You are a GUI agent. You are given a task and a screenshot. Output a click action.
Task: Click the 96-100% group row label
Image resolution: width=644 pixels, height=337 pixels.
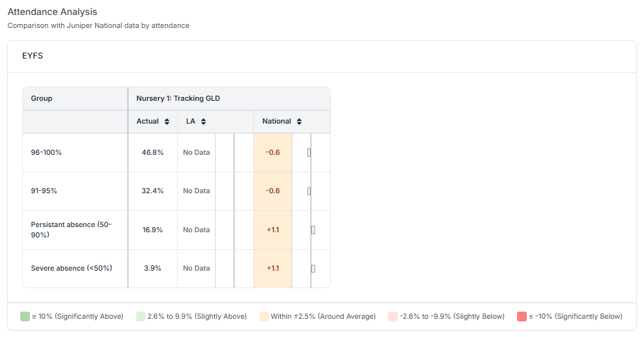(x=46, y=152)
